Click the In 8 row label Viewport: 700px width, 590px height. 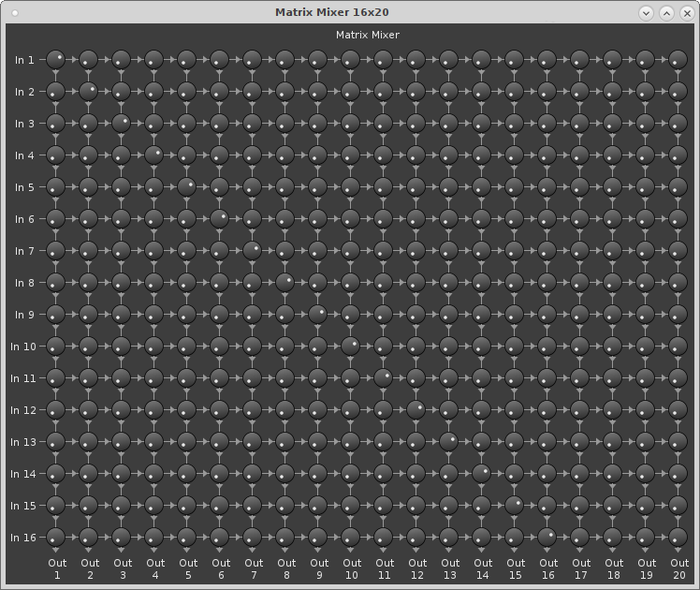[x=24, y=283]
